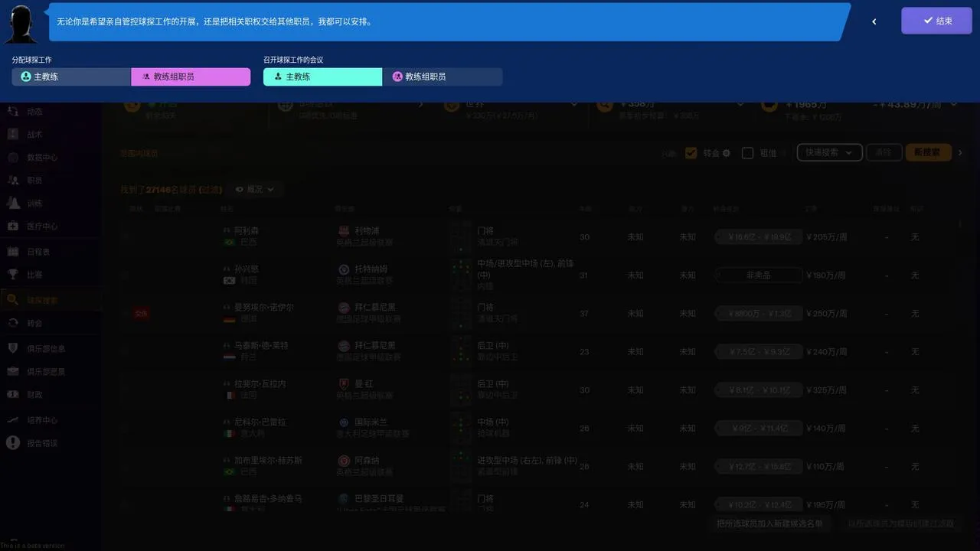Open the 快速搜索 dropdown

click(x=829, y=152)
